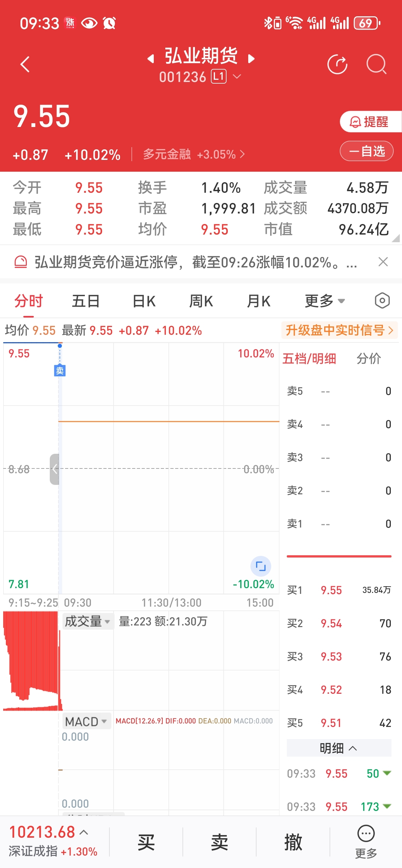Switch to next stock with right triangle
The image size is (402, 868).
coord(251,59)
